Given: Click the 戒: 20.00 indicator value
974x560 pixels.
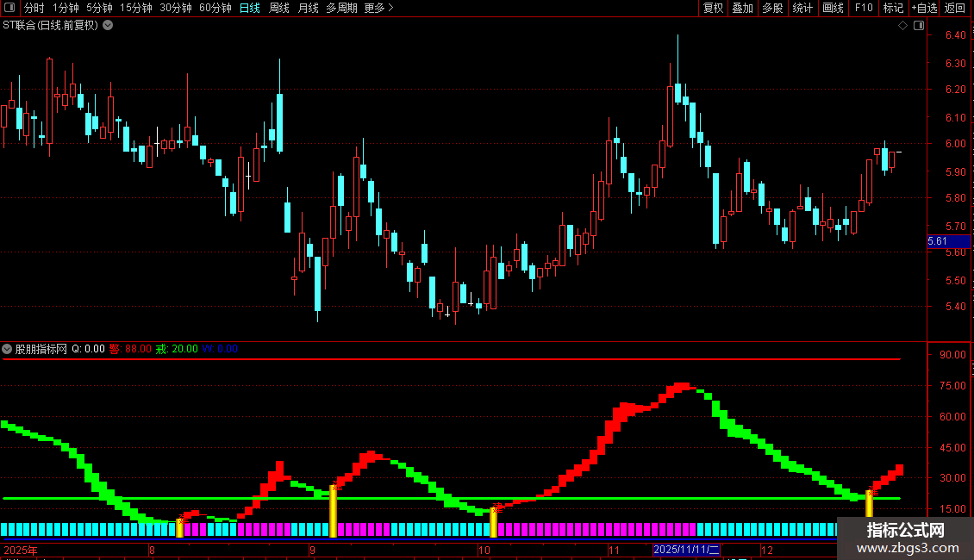Looking at the screenshot, I should 177,349.
